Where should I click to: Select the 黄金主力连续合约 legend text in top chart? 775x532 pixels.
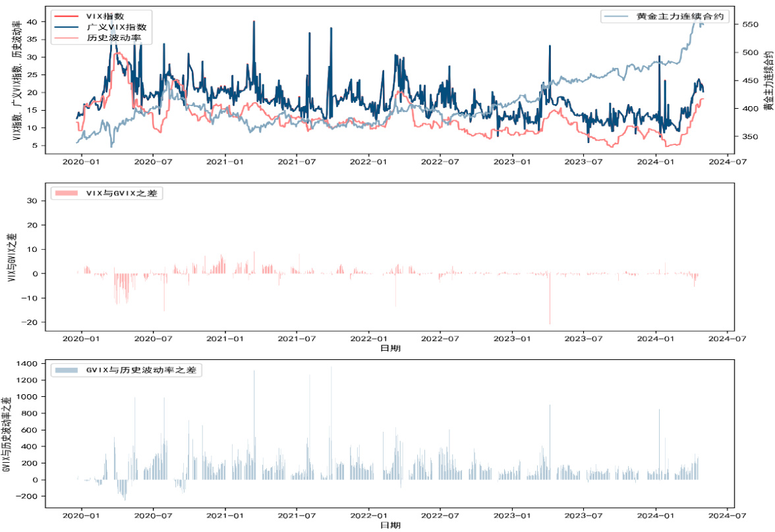coord(678,17)
